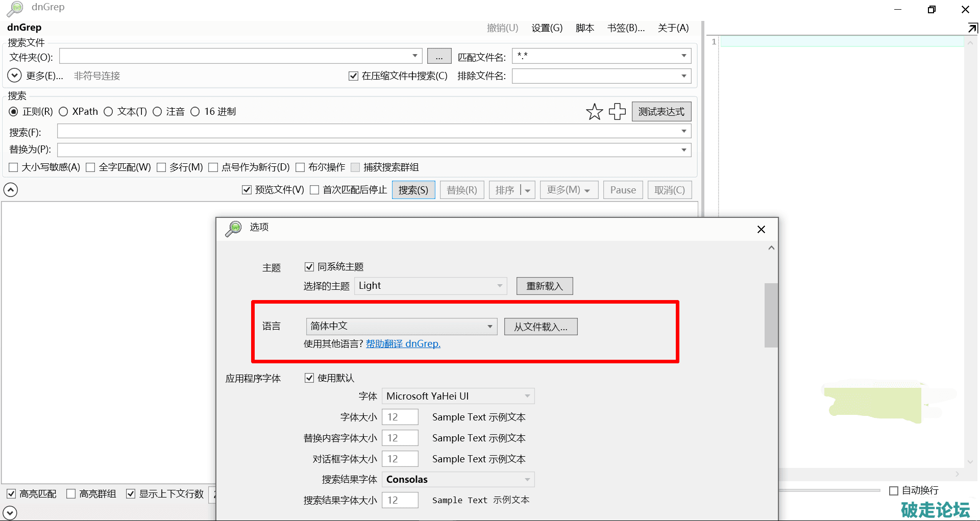
Task: Enable 大小写敏感(A) checkbox
Action: 14,167
